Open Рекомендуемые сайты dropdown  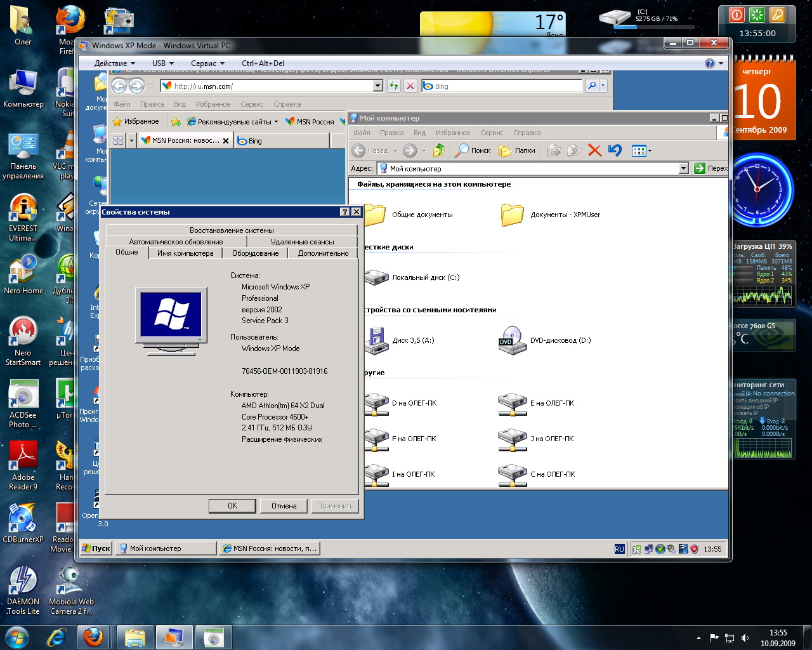(x=233, y=121)
